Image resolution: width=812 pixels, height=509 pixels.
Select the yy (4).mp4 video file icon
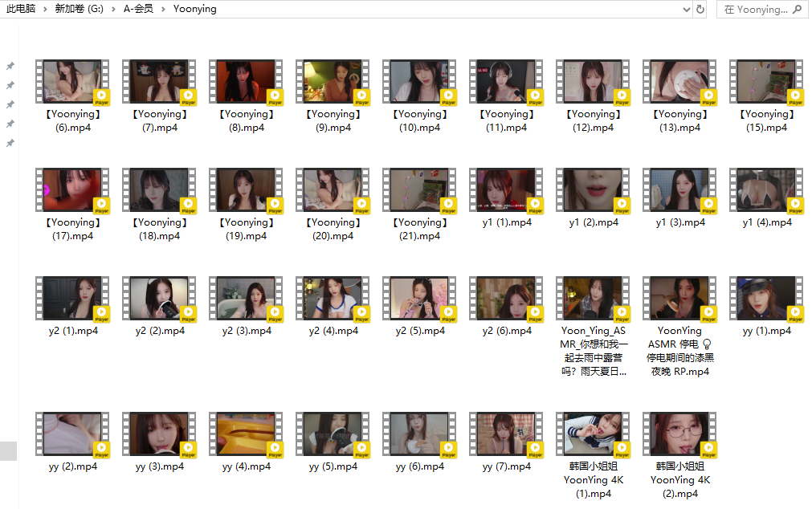click(x=247, y=434)
